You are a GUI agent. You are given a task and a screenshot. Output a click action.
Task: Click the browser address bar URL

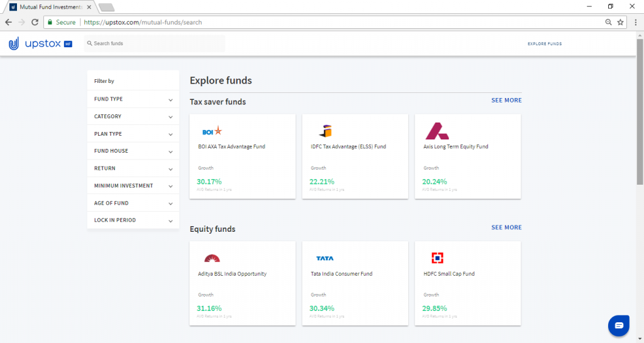[x=143, y=22]
